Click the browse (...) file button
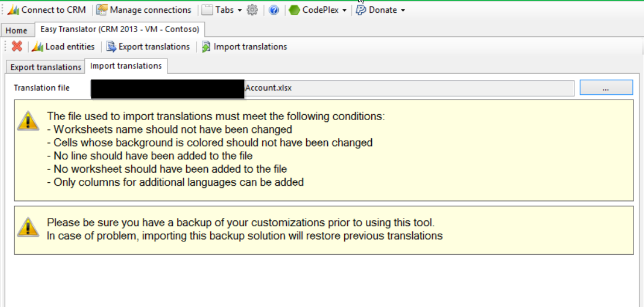 [x=606, y=88]
